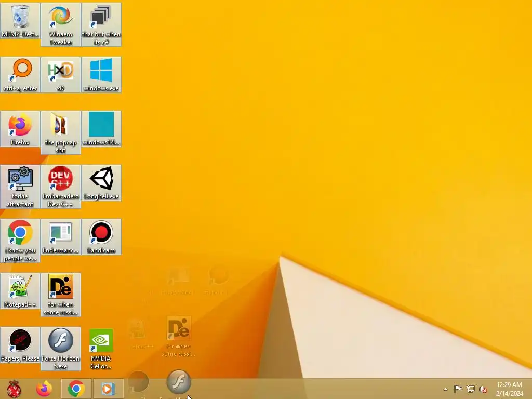The width and height of the screenshot is (532, 399).
Task: Select the Longhell.exe Unity icon
Action: point(101,183)
